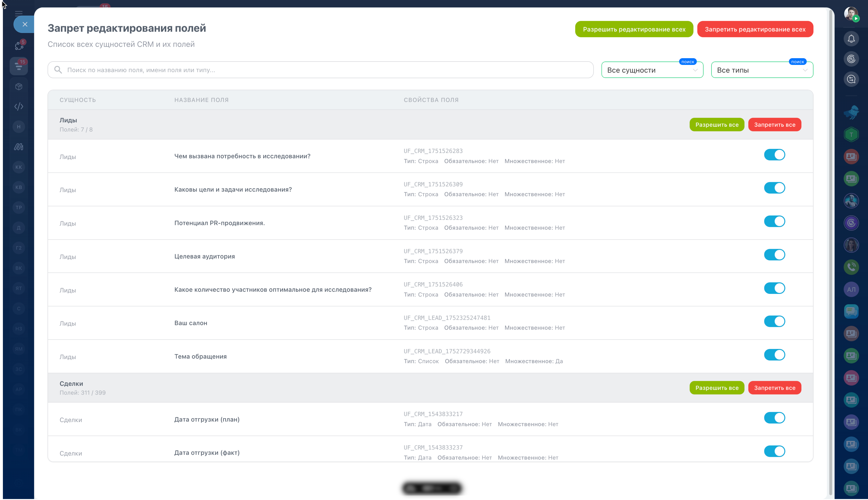Toggle editing for Целевая аудитория field
The height and width of the screenshot is (500, 868).
(x=774, y=255)
